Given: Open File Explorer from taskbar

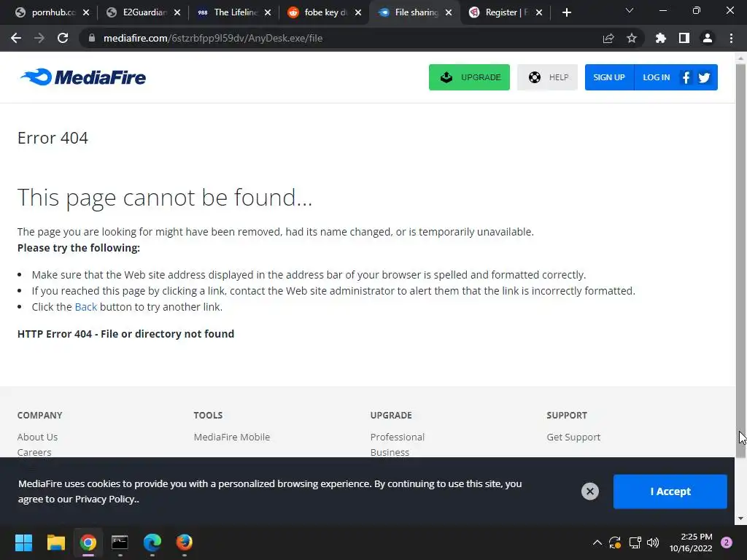Looking at the screenshot, I should click(x=55, y=542).
